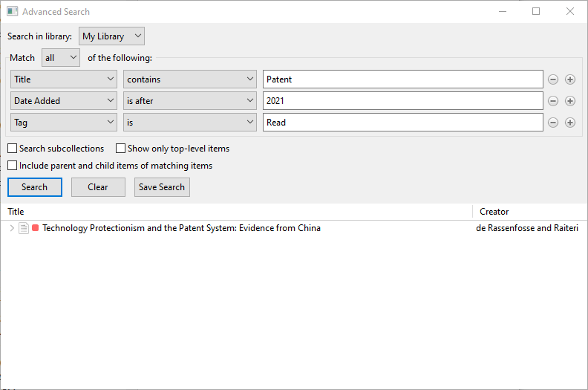Remove the Date Added condition row

(x=553, y=101)
